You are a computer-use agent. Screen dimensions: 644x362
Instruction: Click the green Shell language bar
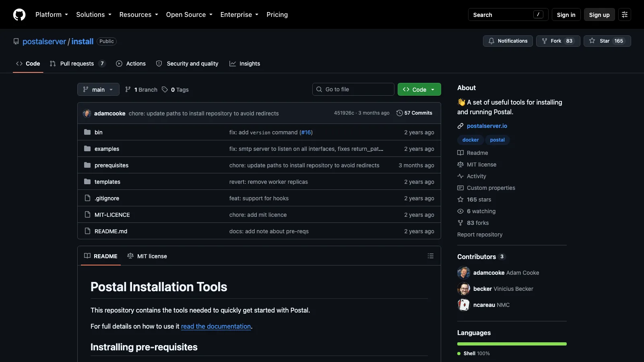512,344
